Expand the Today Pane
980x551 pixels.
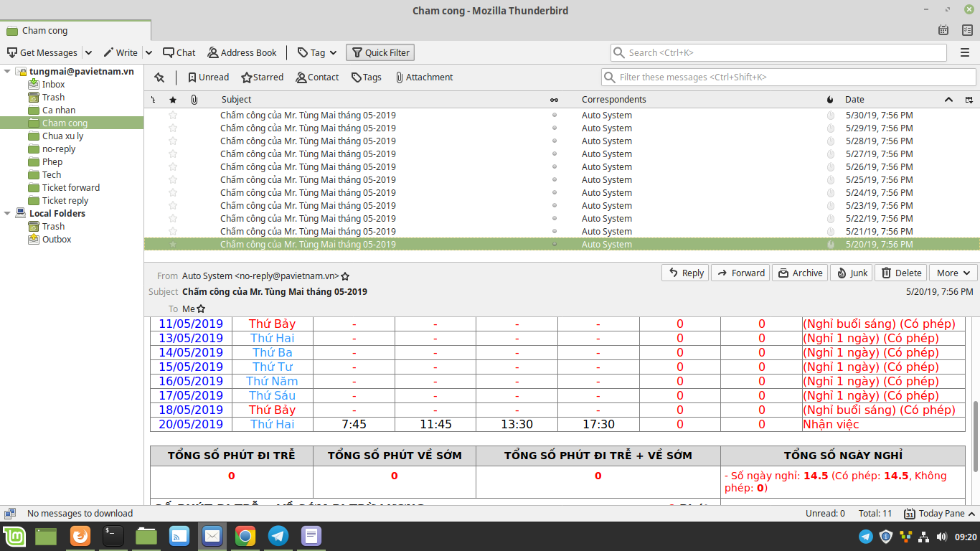click(x=941, y=514)
